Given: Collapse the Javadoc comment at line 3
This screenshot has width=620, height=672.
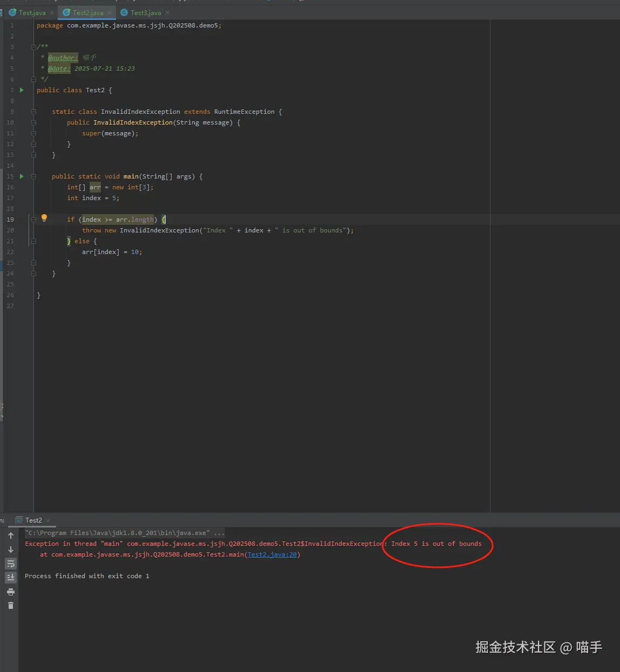Looking at the screenshot, I should point(33,47).
